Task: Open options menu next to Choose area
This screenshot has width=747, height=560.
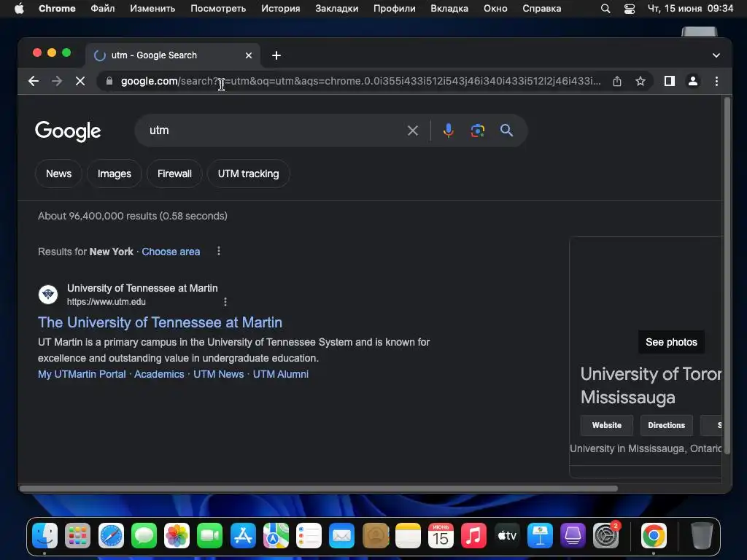Action: coord(219,251)
